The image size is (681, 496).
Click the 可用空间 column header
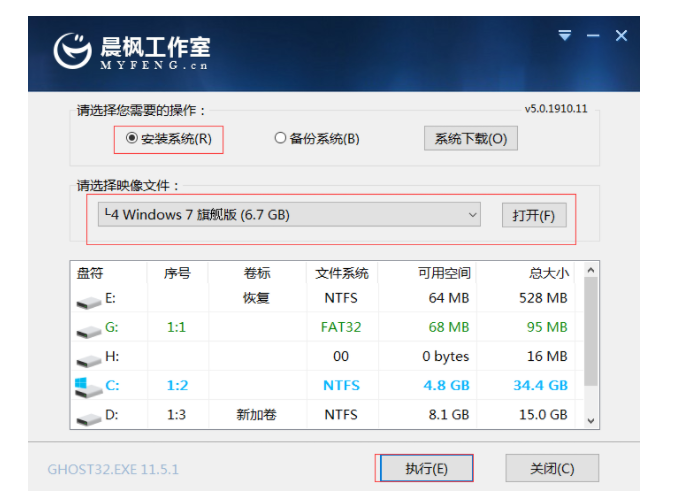coord(444,273)
